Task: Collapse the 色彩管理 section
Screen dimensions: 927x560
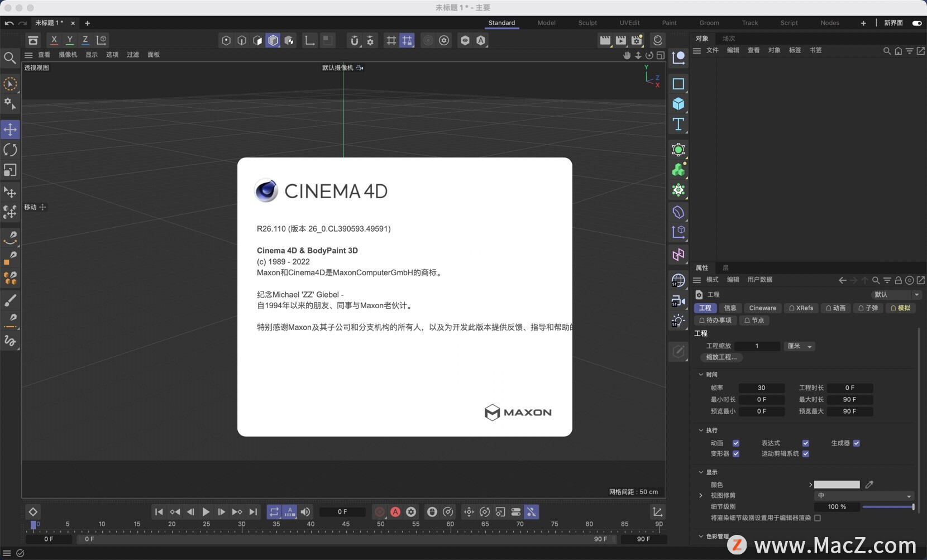Action: [701, 537]
